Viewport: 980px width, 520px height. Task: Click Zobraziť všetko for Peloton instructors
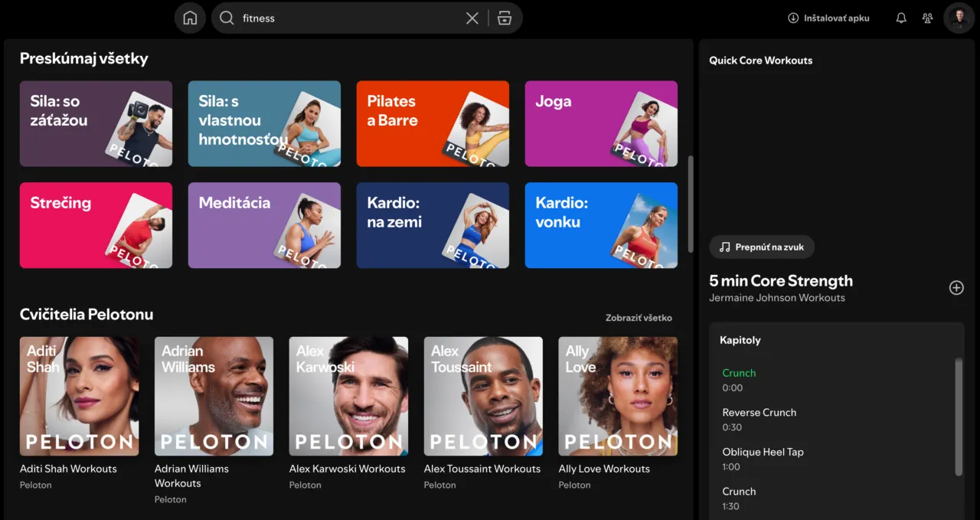[x=639, y=318]
